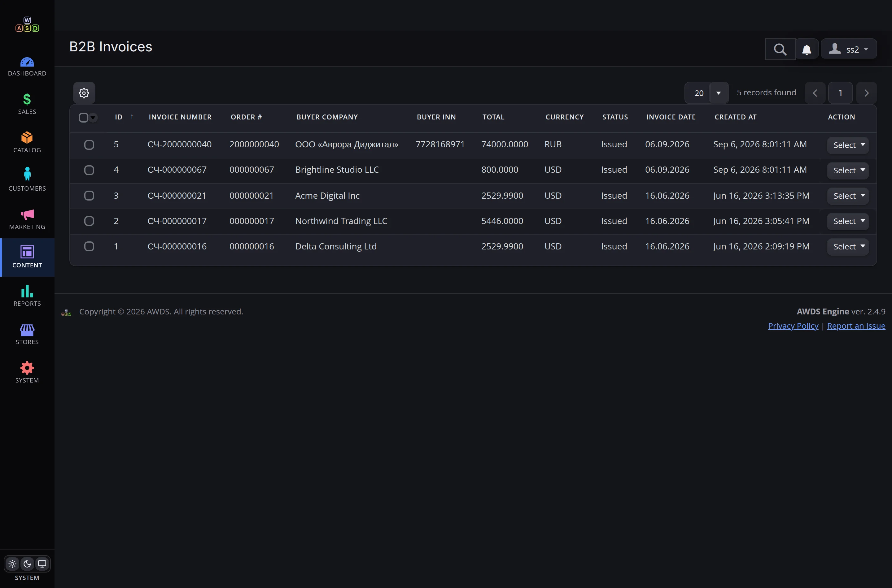Click the page number input field
This screenshot has width=892, height=588.
tap(840, 93)
